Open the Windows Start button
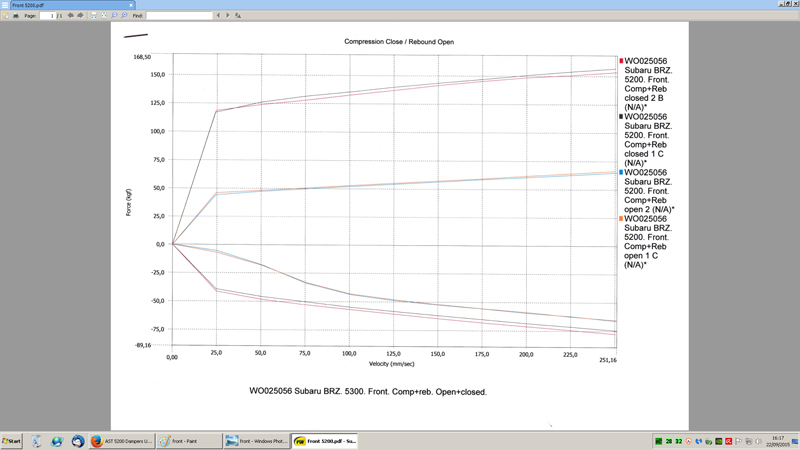This screenshot has width=800, height=450. coord(12,441)
